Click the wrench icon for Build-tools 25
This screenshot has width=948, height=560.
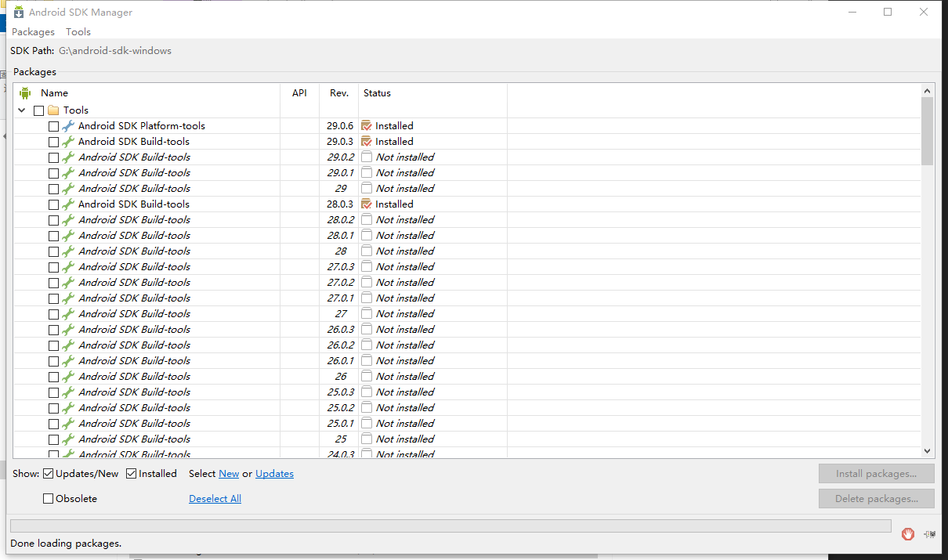click(x=68, y=439)
